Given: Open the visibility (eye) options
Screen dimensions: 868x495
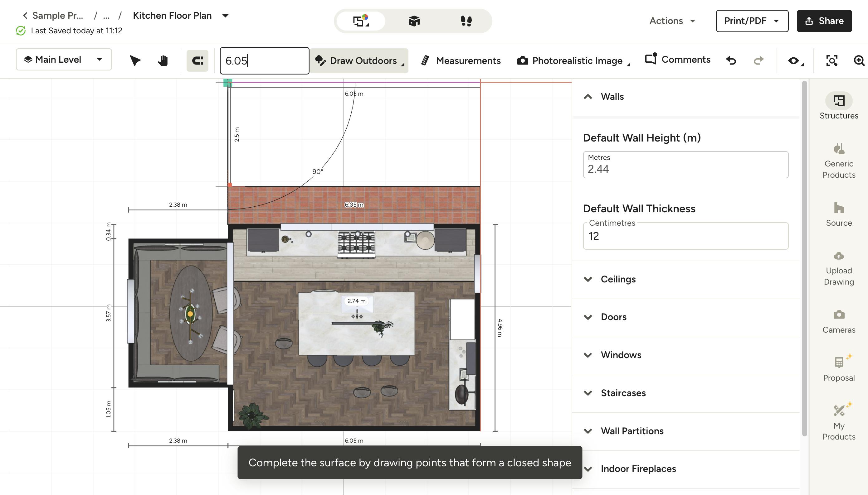Looking at the screenshot, I should click(794, 60).
